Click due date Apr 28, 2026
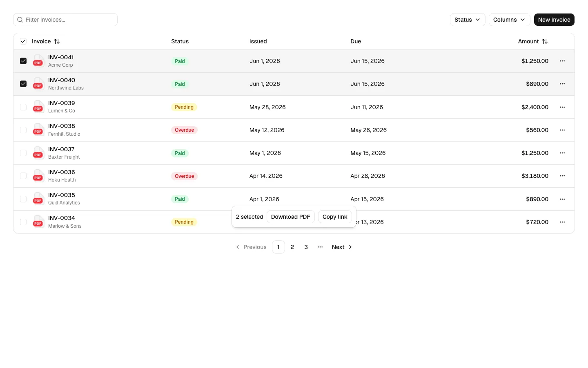588x368 pixels. (x=367, y=176)
